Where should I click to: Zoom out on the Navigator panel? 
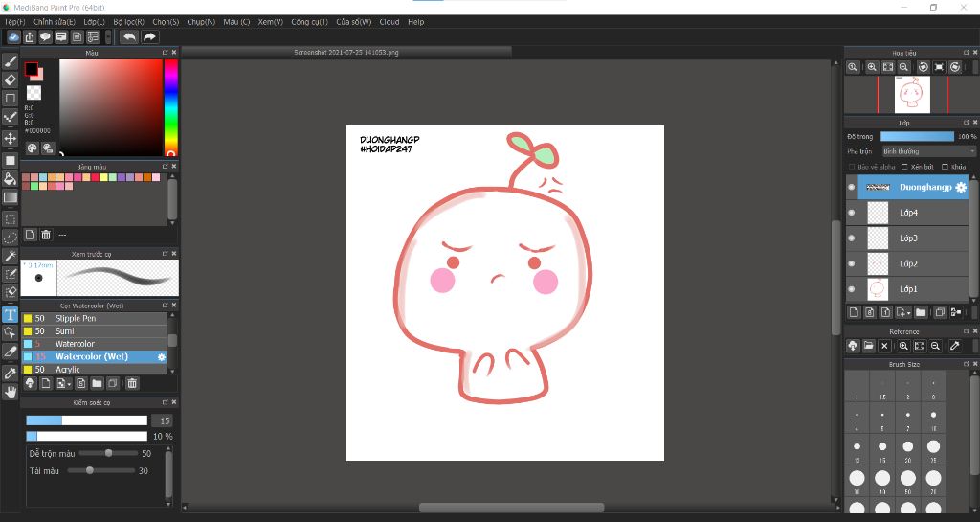coord(903,67)
